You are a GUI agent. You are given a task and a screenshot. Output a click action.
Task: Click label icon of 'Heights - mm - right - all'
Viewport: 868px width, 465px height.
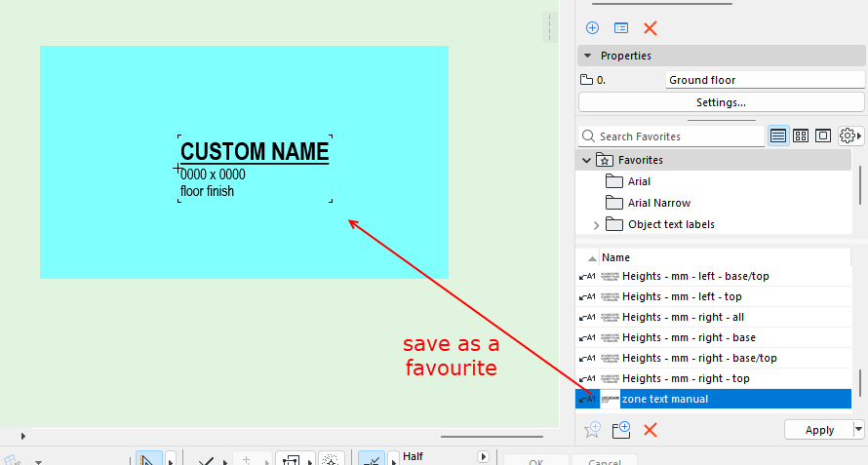[587, 317]
